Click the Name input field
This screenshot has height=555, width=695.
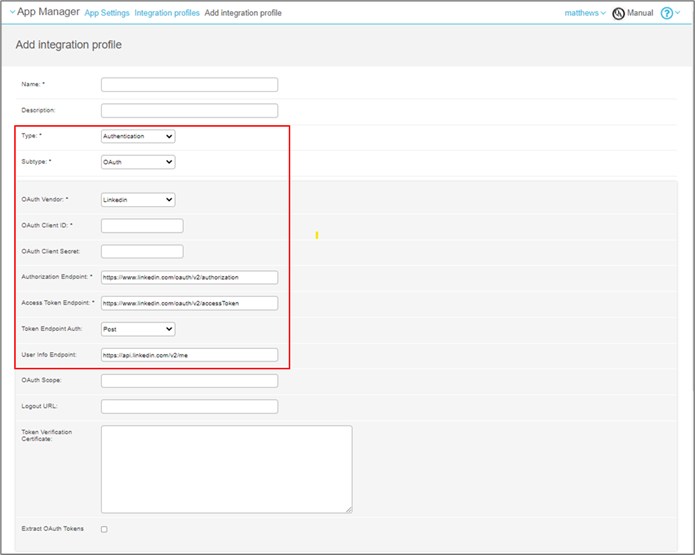189,84
